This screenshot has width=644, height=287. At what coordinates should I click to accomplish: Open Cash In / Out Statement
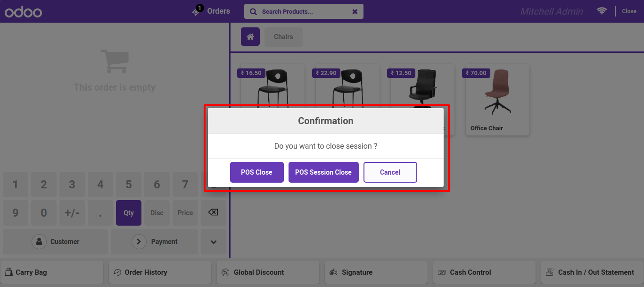592,272
